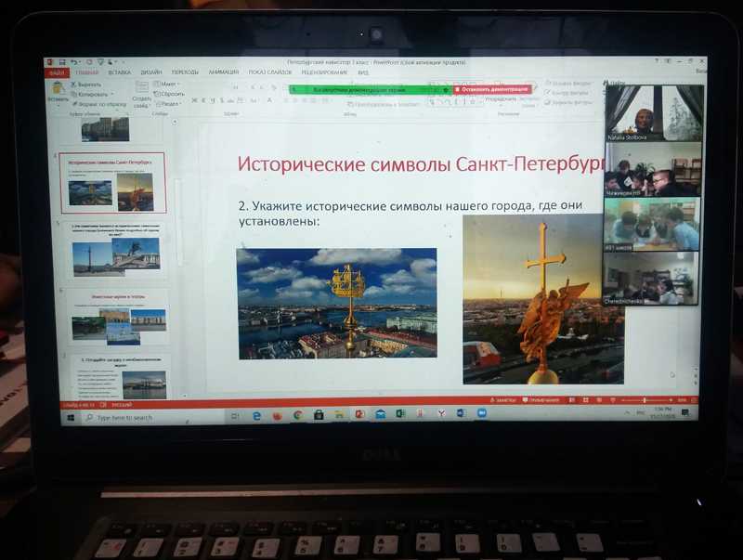Switch to Reading view icon in status bar
The height and width of the screenshot is (560, 743).
pyautogui.click(x=599, y=400)
